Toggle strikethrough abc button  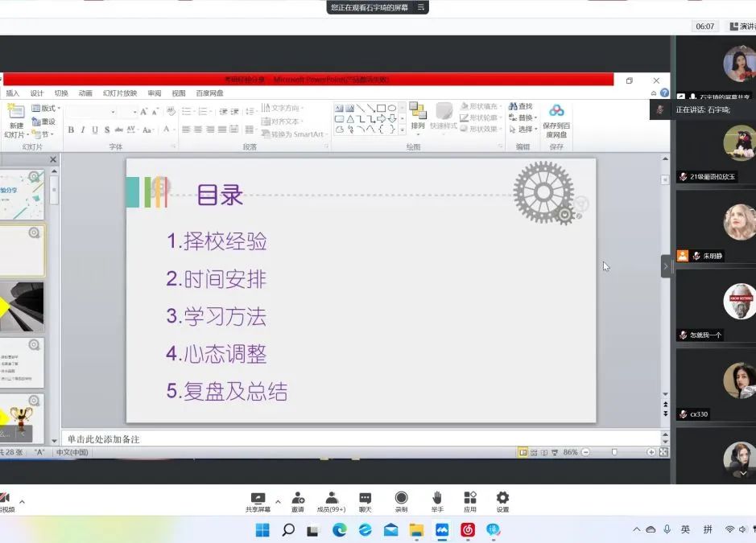click(x=118, y=130)
